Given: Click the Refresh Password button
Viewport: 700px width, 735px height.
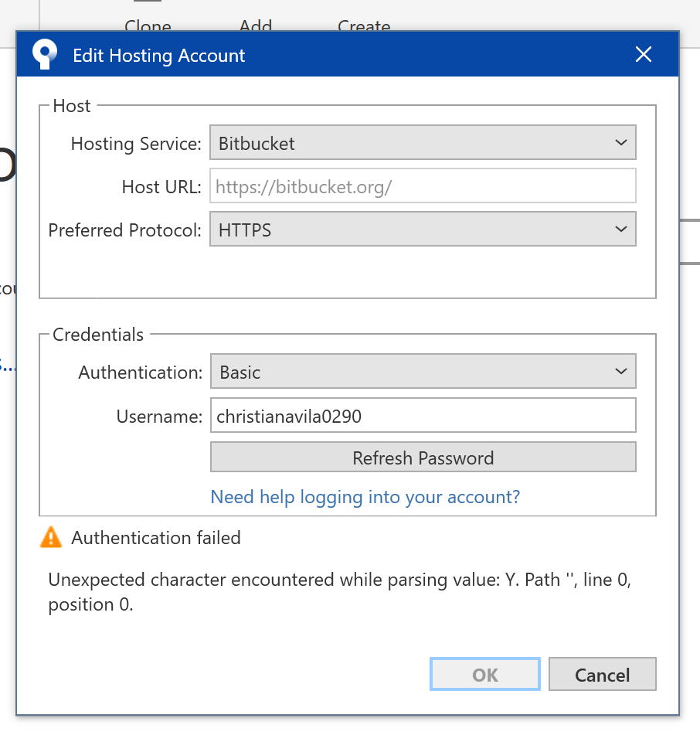Looking at the screenshot, I should click(423, 457).
